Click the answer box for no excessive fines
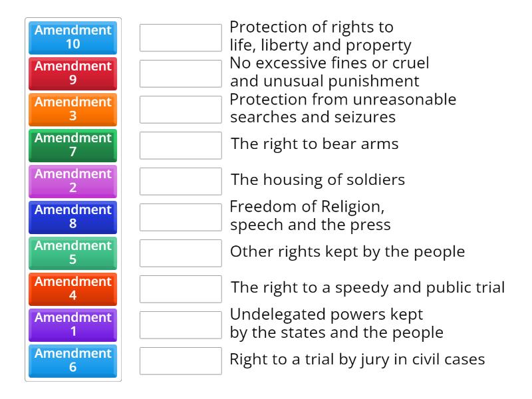Viewport: 532px width, 399px height. coord(181,73)
